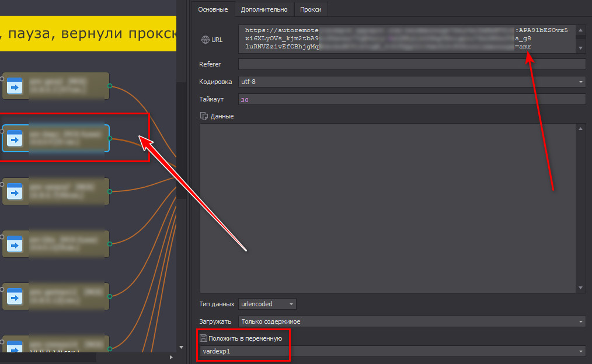Switch to the Основные tab
This screenshot has width=592, height=364.
213,9
